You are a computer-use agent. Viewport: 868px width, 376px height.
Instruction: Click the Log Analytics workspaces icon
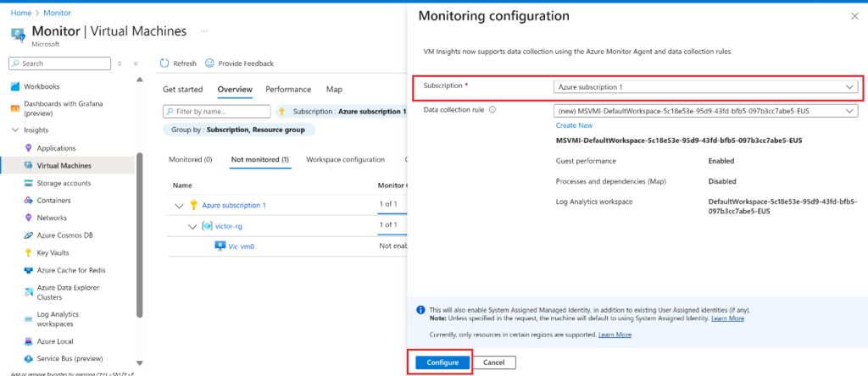click(x=29, y=319)
